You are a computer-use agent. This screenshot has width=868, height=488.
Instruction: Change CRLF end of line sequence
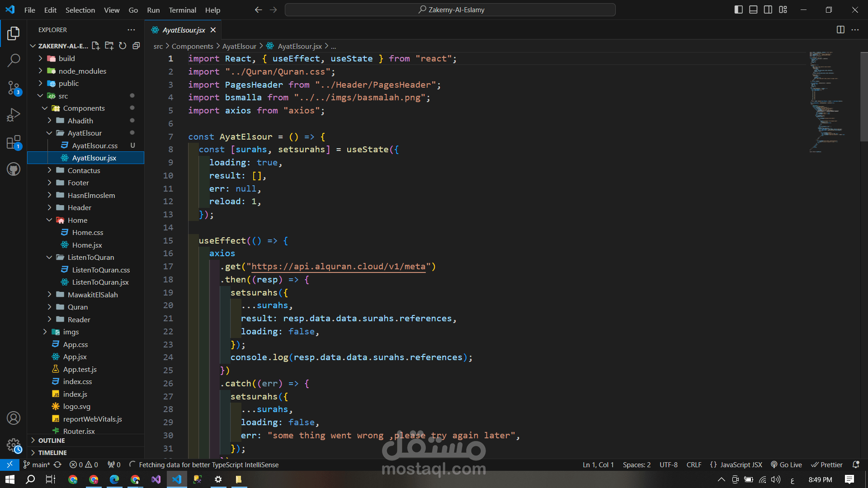click(693, 465)
